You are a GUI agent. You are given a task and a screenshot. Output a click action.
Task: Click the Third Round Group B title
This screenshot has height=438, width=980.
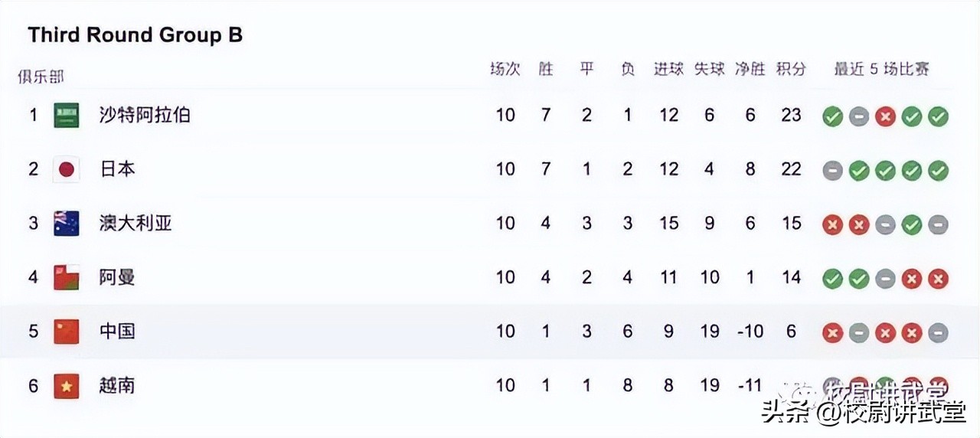click(136, 34)
